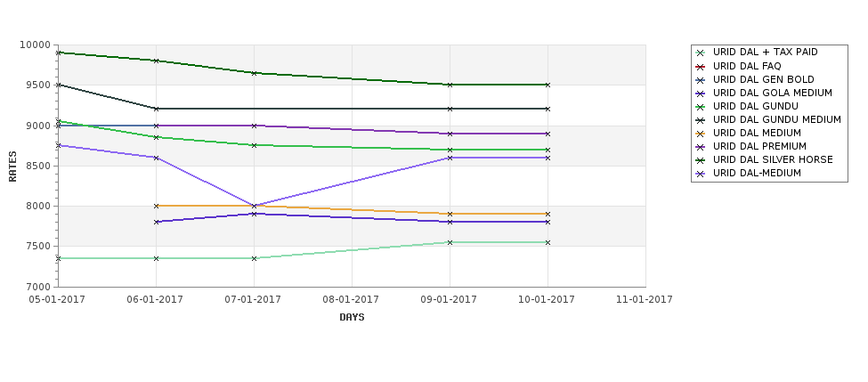Click URID DAL SILVER HORSE legend label

click(x=773, y=159)
